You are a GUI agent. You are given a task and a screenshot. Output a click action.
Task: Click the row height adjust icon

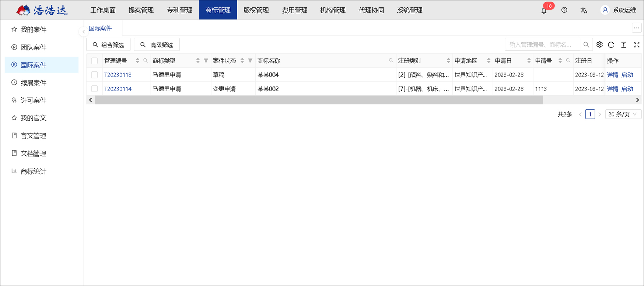pos(624,45)
